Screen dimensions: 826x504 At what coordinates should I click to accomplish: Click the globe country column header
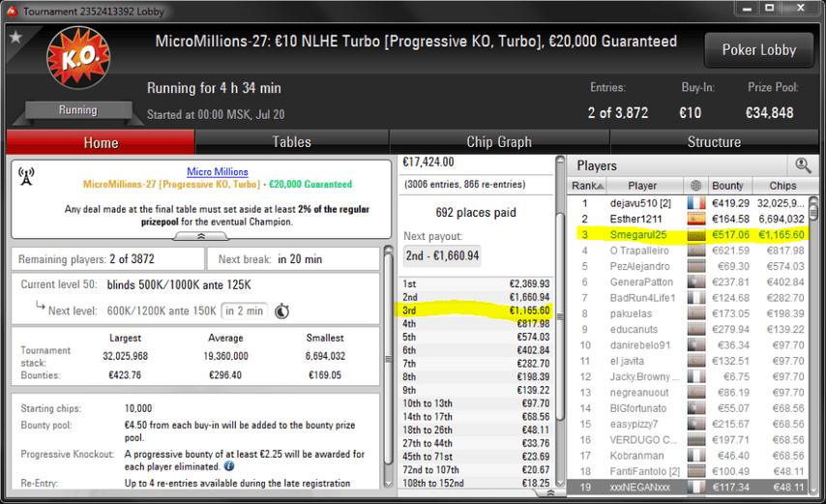click(x=695, y=186)
